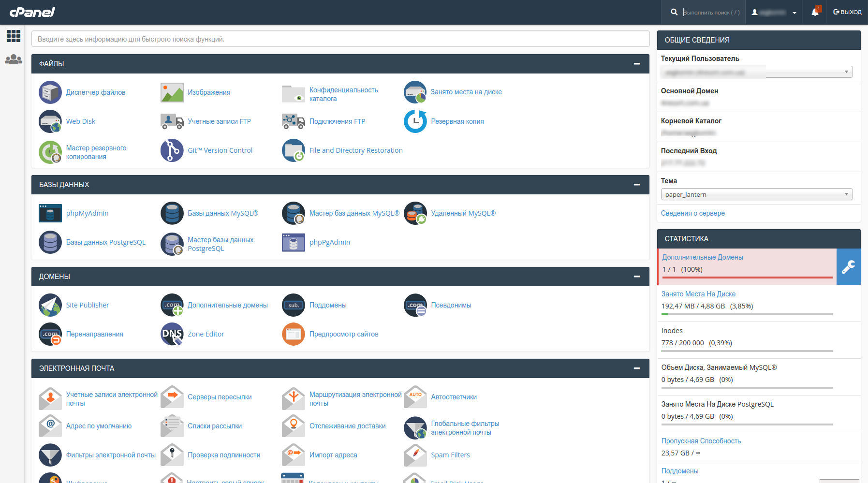868x483 pixels.
Task: Expand the Текущий Пользователь dropdown
Action: pos(756,72)
